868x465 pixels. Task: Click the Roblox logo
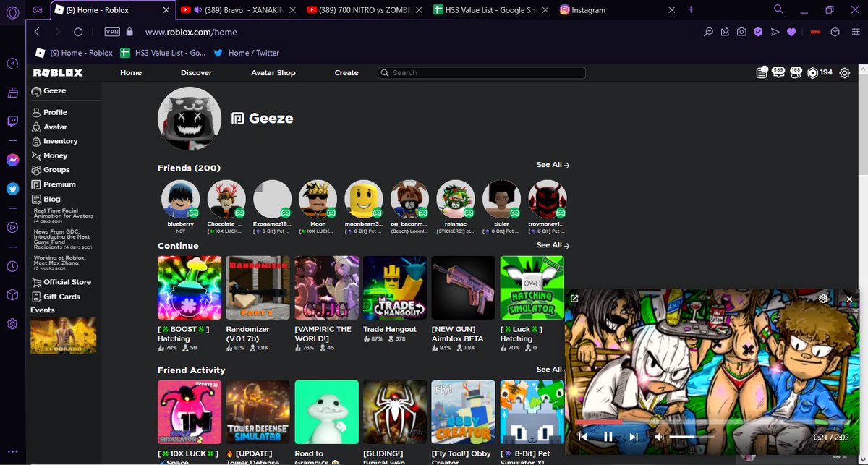(58, 72)
